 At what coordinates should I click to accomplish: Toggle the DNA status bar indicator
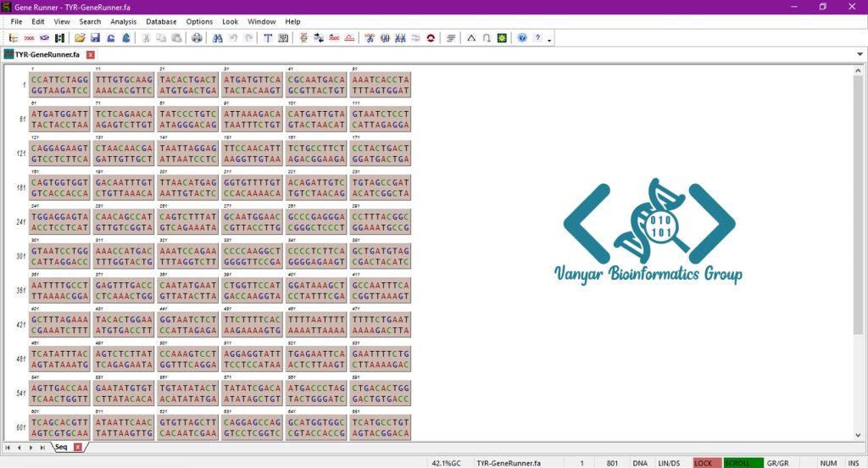click(640, 463)
